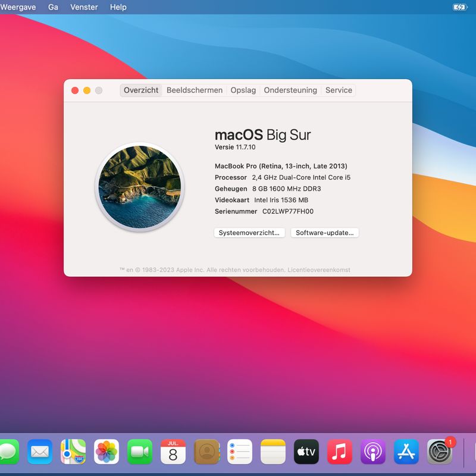Screen dimensions: 476x476
Task: Launch the Apple TV app
Action: (x=306, y=452)
